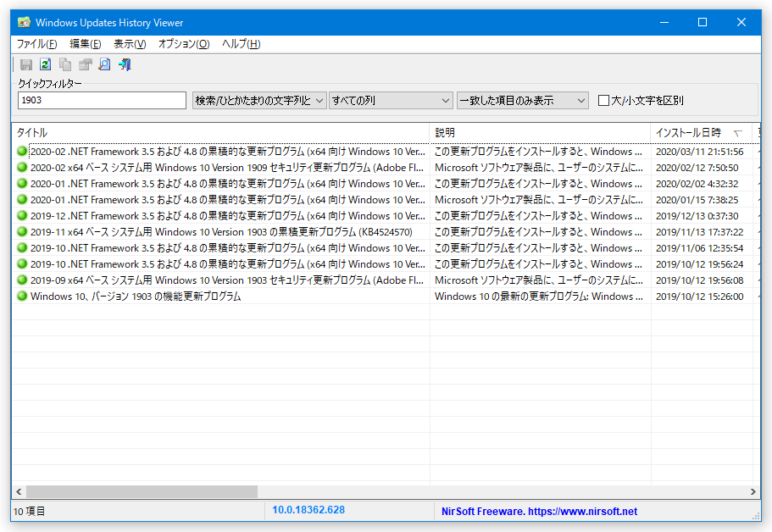Click the 10 項目 status bar entry
The image size is (772, 532).
click(29, 512)
